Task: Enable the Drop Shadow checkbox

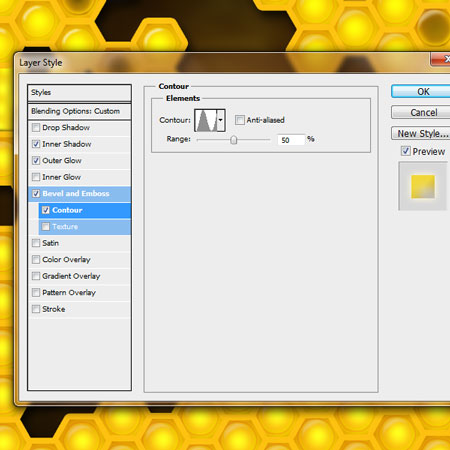Action: point(36,128)
